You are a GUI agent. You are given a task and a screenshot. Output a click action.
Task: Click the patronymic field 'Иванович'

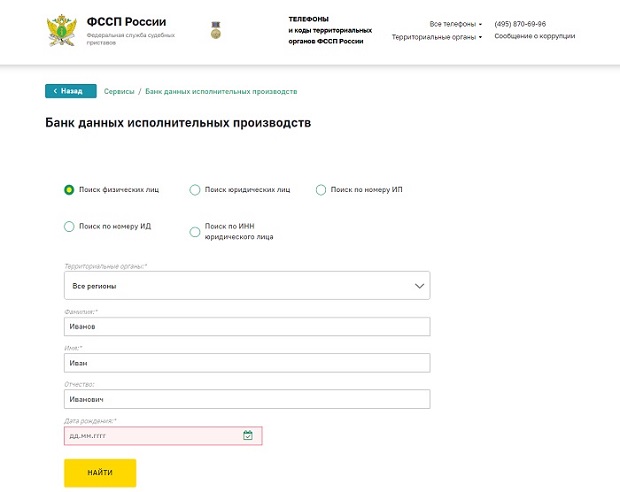(246, 399)
